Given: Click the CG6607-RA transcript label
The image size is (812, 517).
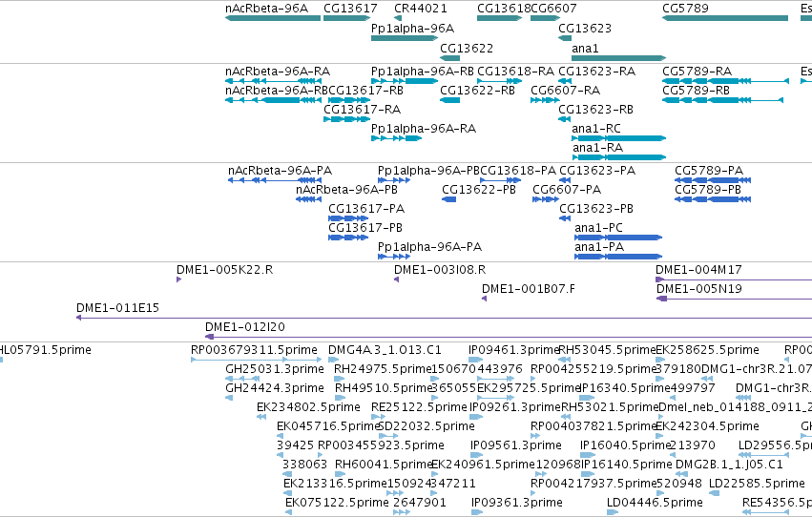Looking at the screenshot, I should click(x=565, y=91).
